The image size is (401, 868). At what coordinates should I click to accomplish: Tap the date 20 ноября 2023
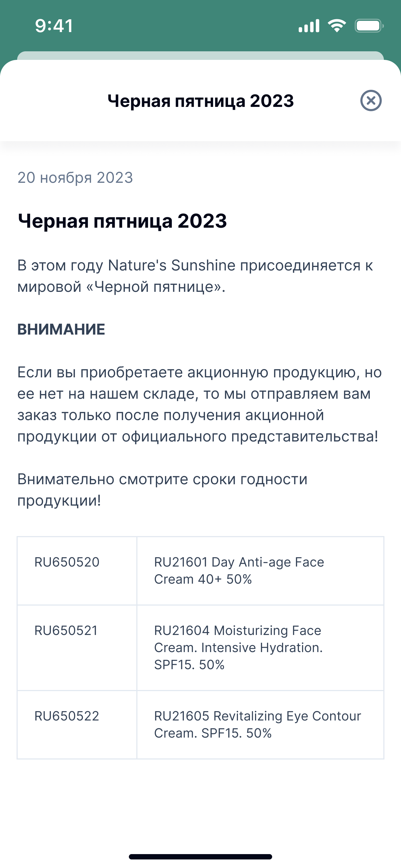point(75,177)
